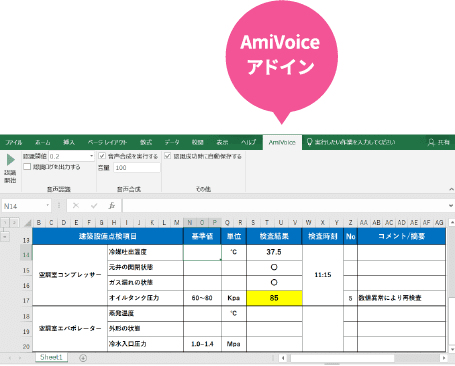Click the horizontal scrollbar right arrow

444,358
